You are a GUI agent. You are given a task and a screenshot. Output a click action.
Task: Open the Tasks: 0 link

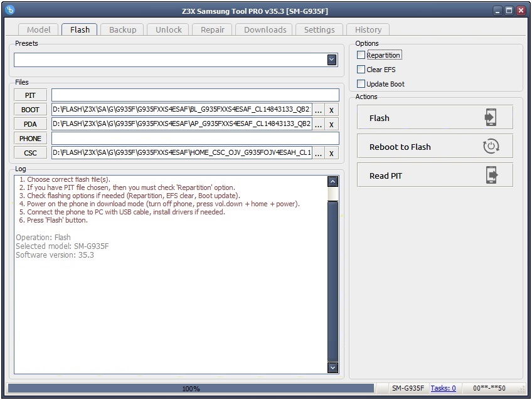(x=443, y=388)
